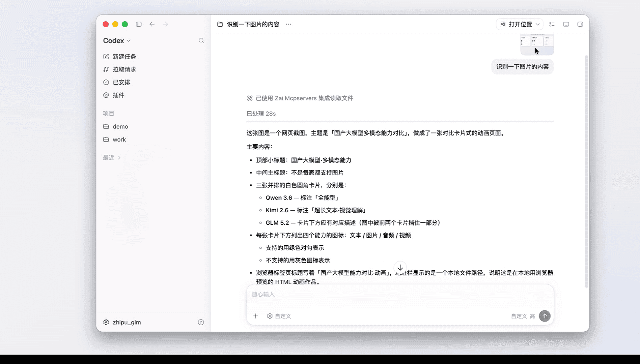This screenshot has width=640, height=364.
Task: Click the 主要内容 heading text
Action: coord(259,147)
